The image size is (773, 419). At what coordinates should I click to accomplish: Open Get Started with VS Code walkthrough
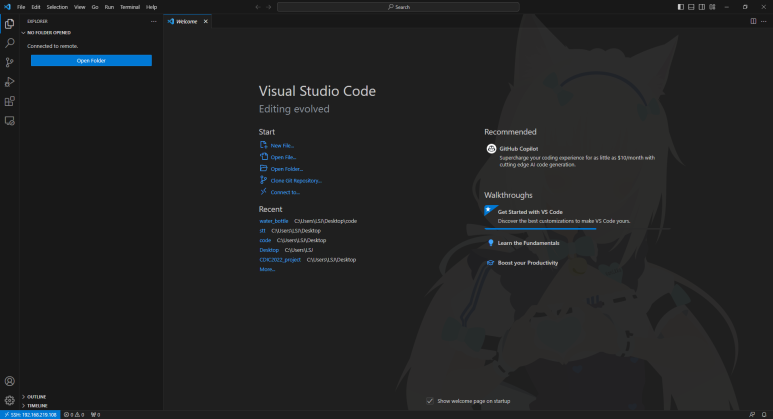pyautogui.click(x=577, y=216)
